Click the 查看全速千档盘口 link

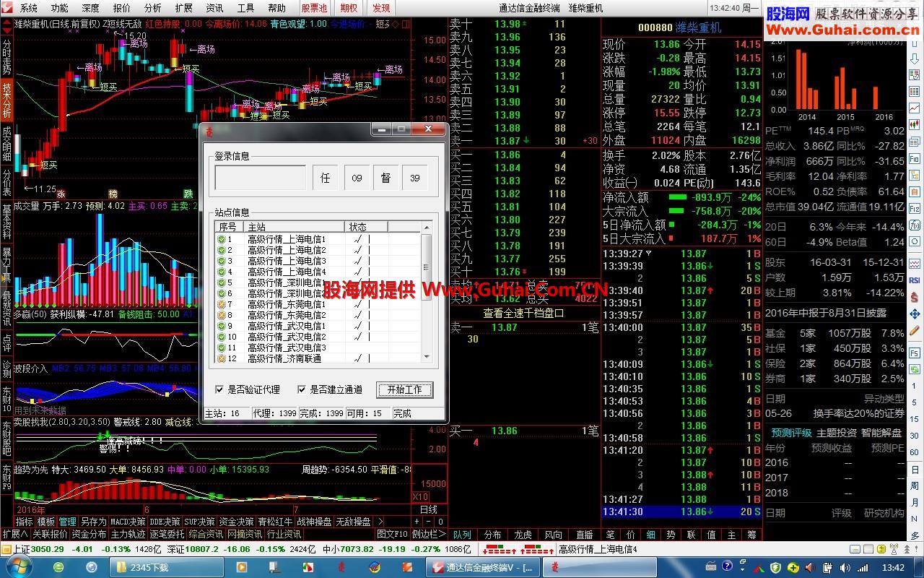click(x=524, y=313)
